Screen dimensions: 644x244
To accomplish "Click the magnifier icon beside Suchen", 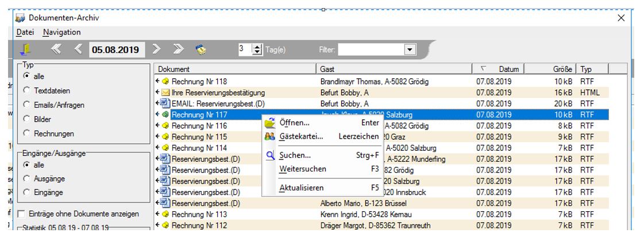I will coord(270,155).
